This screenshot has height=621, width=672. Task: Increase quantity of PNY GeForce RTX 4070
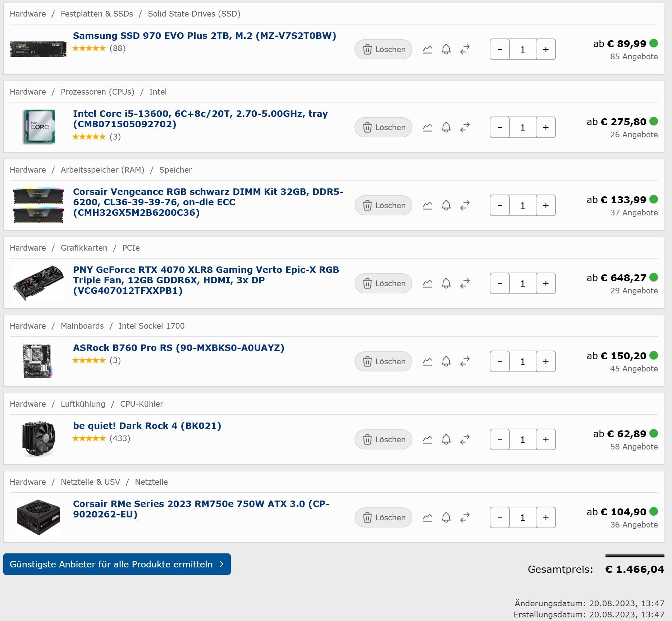coord(546,283)
